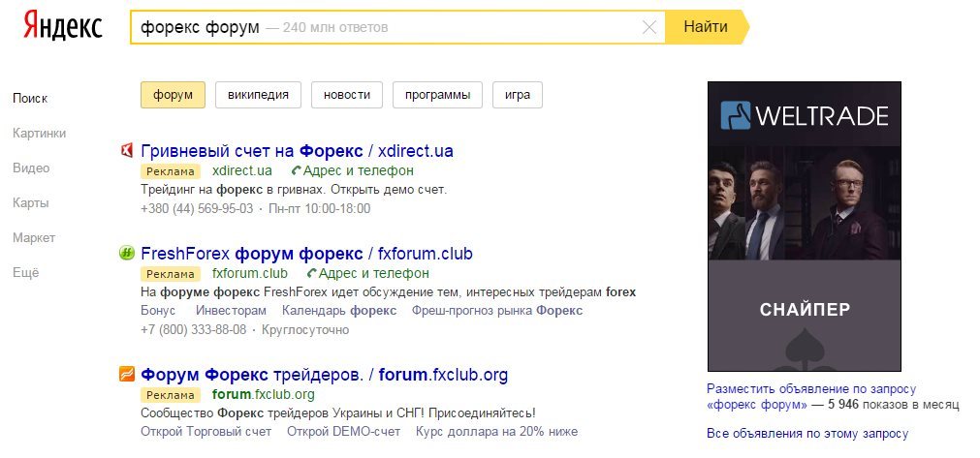This screenshot has height=458, width=980.
Task: Select the форум filter chip
Action: [x=173, y=95]
